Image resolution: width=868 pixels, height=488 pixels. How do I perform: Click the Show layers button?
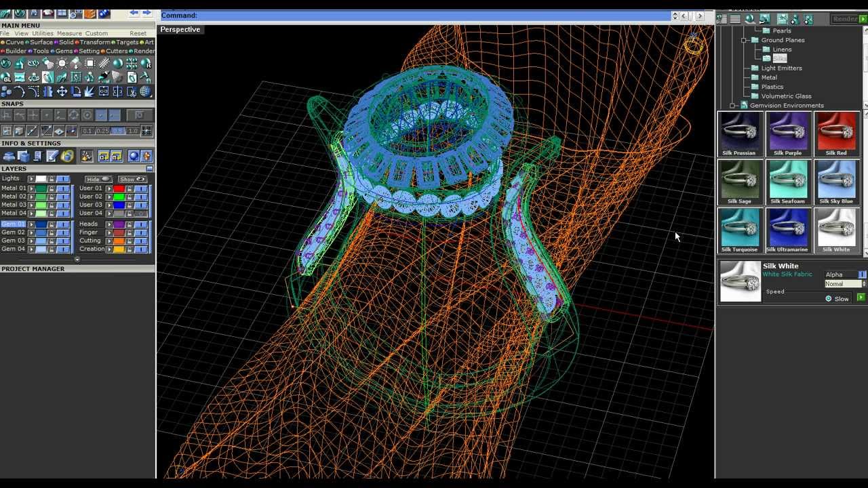click(x=133, y=179)
